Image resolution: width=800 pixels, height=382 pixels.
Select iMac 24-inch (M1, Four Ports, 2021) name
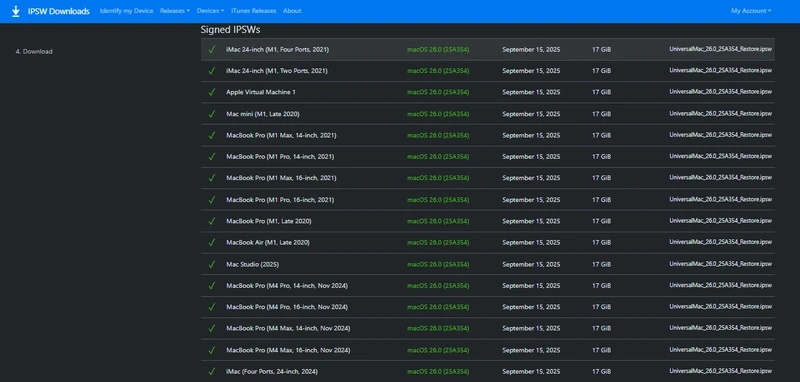click(x=278, y=49)
